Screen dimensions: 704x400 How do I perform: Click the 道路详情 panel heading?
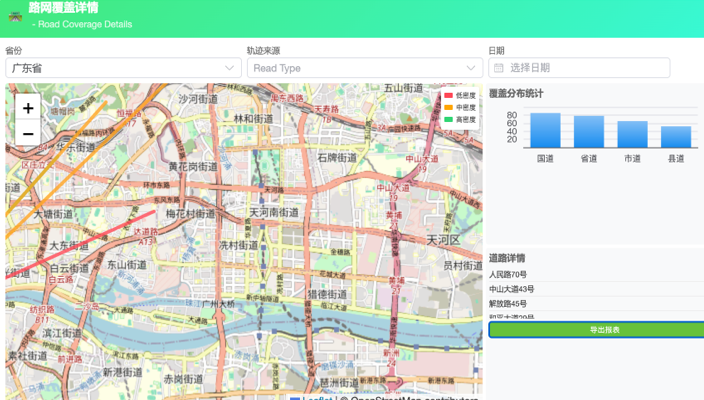tap(507, 258)
